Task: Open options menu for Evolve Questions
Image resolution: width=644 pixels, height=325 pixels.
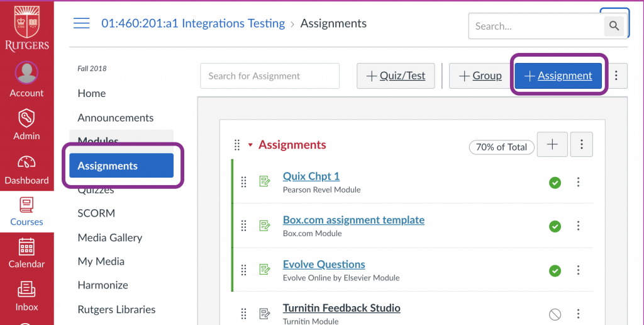Action: [579, 270]
